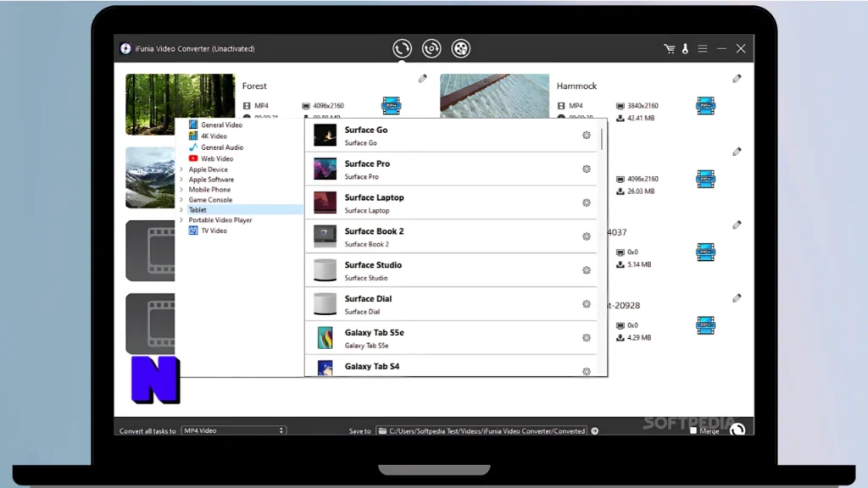Screen dimensions: 868x488
Task: Expand the Tablet category arrow
Action: coord(181,210)
